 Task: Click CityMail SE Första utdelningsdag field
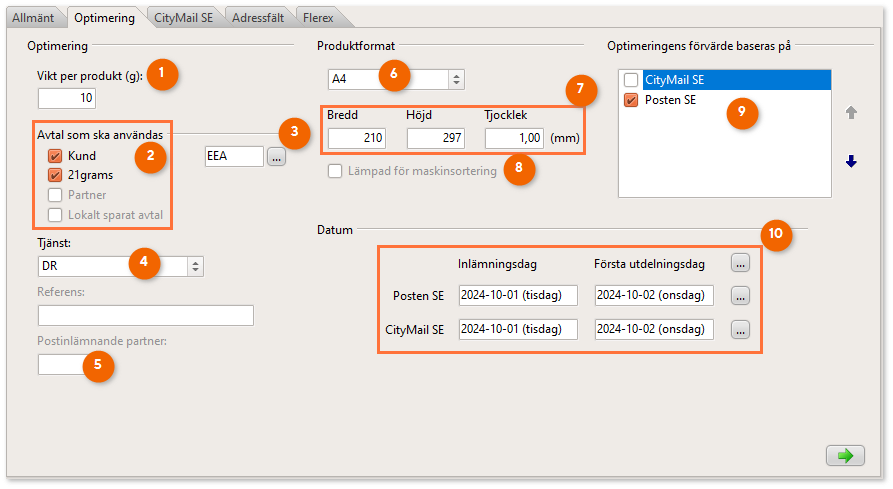654,329
